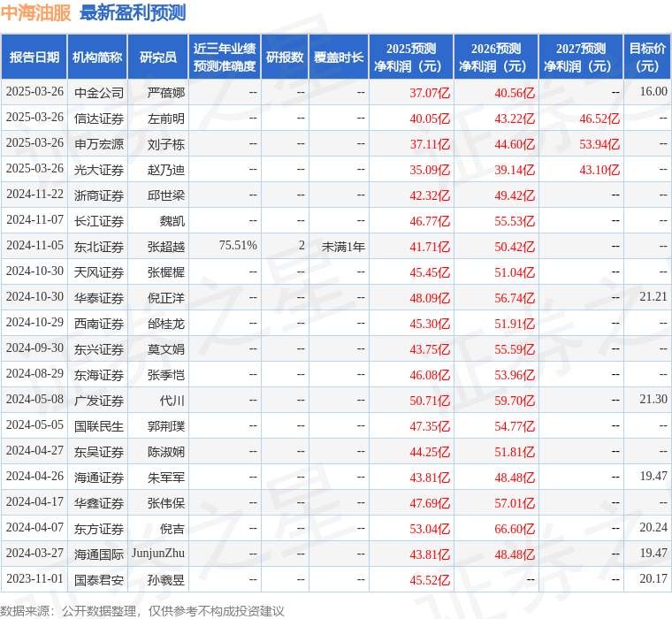Click researcher 郭荆璞
The image size is (672, 619).
click(x=166, y=426)
